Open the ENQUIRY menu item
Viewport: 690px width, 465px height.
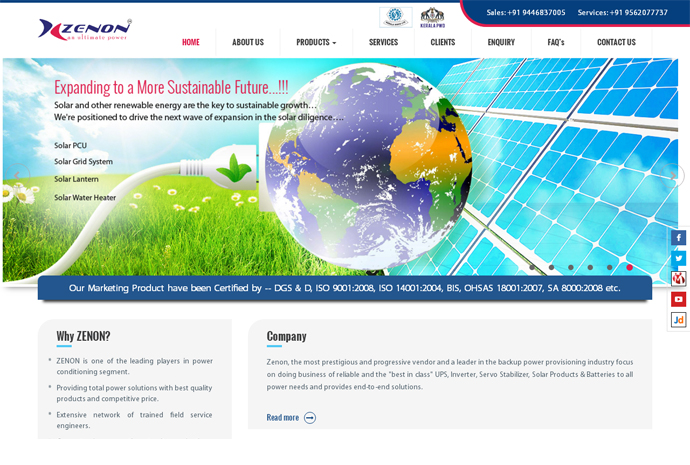[x=501, y=42]
